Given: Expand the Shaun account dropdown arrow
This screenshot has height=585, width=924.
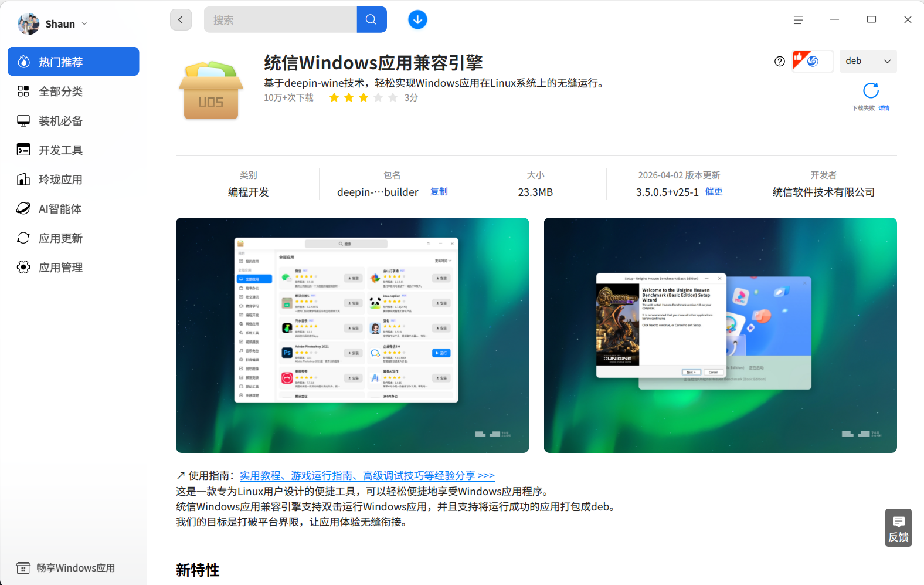Looking at the screenshot, I should coord(84,24).
